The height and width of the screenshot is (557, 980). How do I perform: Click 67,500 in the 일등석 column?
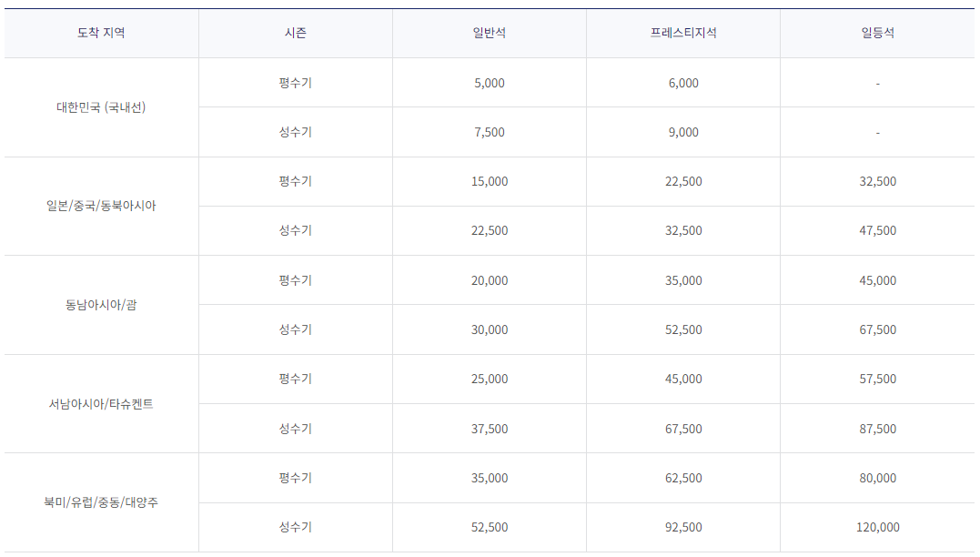pyautogui.click(x=877, y=330)
